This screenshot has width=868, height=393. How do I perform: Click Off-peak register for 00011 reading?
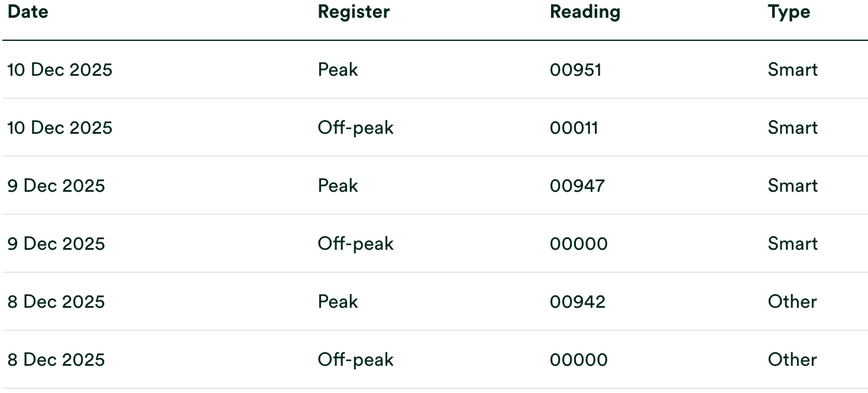(x=355, y=128)
